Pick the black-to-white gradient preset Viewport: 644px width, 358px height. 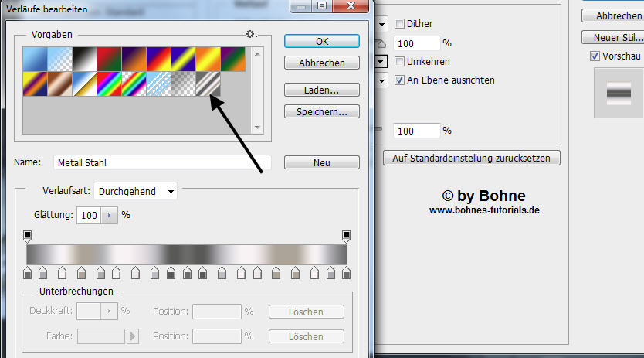85,60
